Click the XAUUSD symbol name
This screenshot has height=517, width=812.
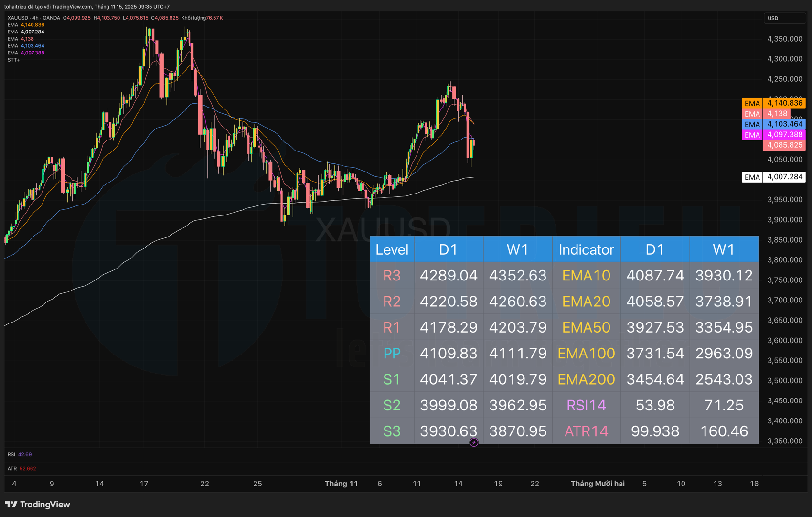pyautogui.click(x=18, y=17)
